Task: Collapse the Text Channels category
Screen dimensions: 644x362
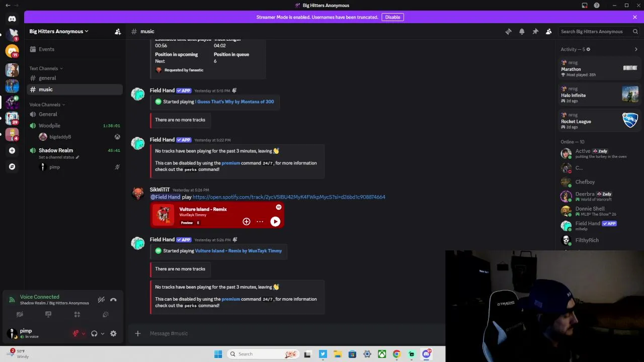Action: coord(46,68)
